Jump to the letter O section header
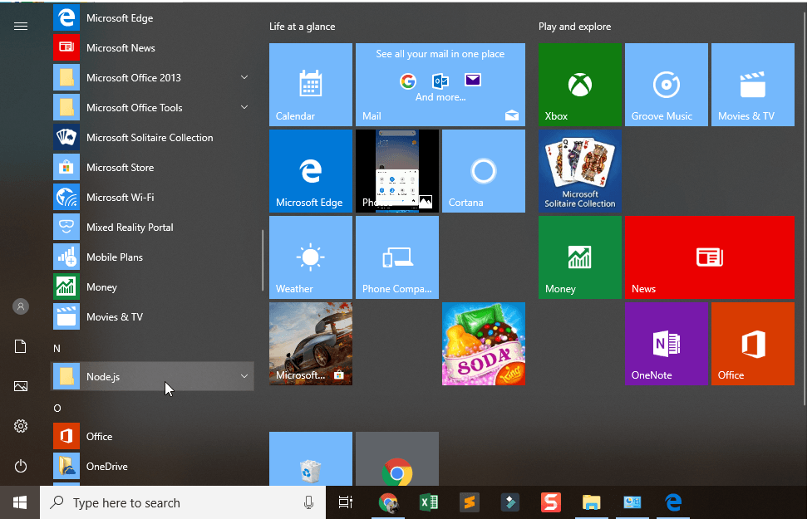The width and height of the screenshot is (812, 519). (57, 409)
